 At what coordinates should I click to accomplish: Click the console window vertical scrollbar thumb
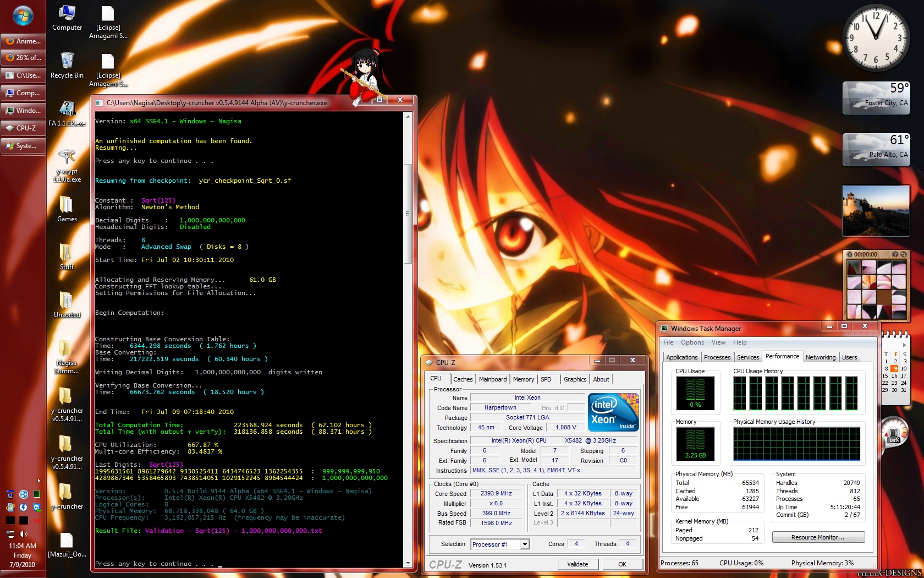coord(408,214)
